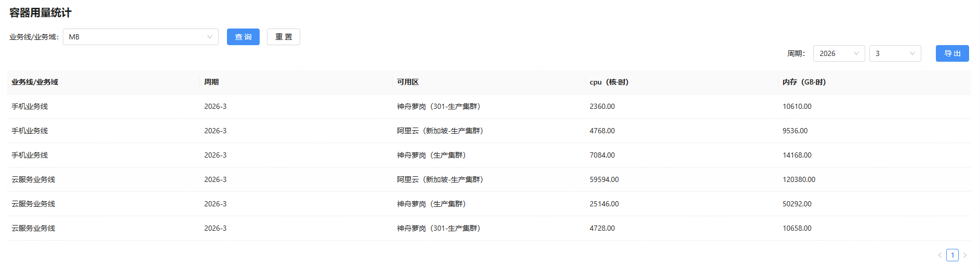Click the next page arrow icon
The height and width of the screenshot is (267, 980).
tap(965, 255)
